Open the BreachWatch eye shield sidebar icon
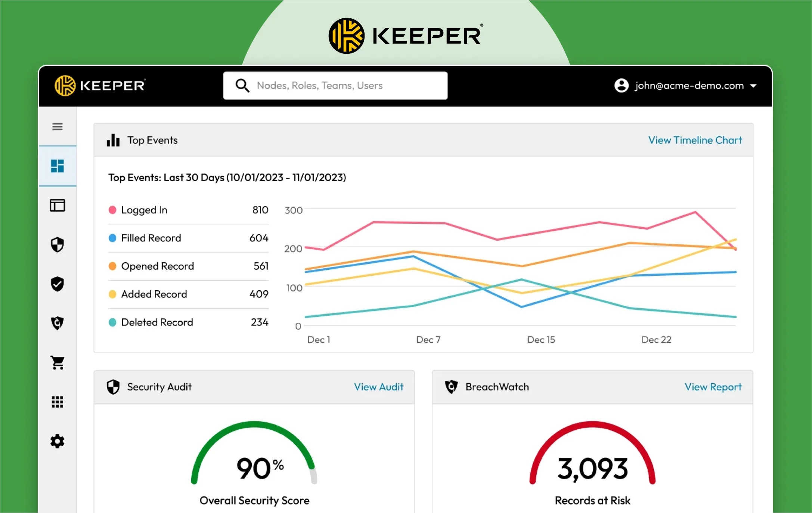Viewport: 812px width, 513px height. (57, 323)
